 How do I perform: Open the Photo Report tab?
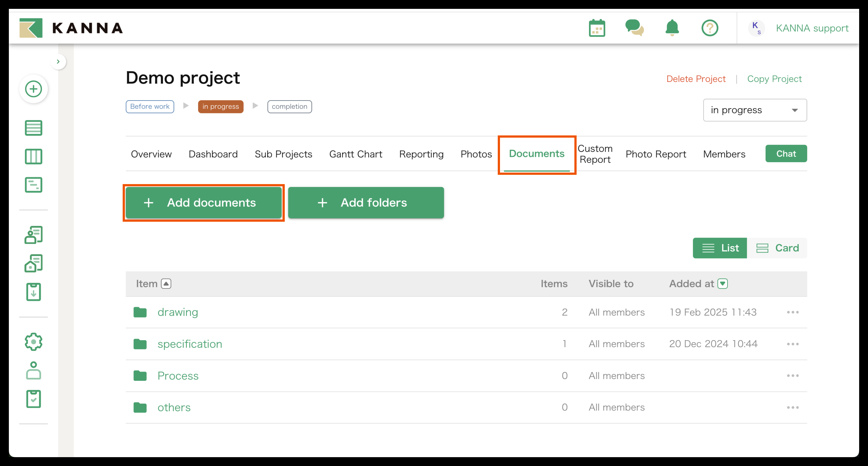(x=655, y=154)
